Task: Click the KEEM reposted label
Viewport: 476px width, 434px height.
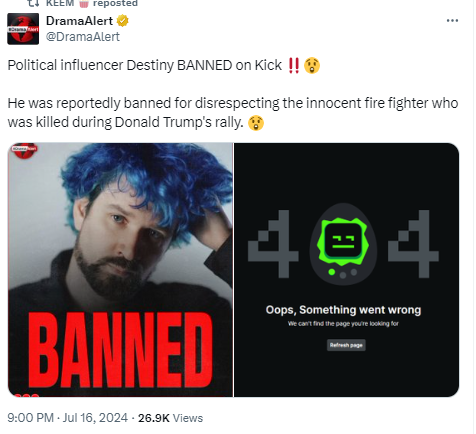Action: pyautogui.click(x=92, y=3)
